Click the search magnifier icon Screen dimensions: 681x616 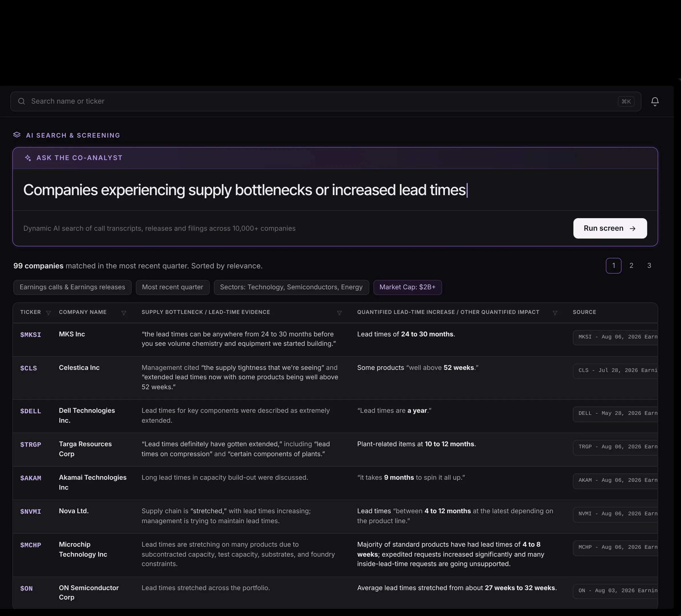click(22, 101)
